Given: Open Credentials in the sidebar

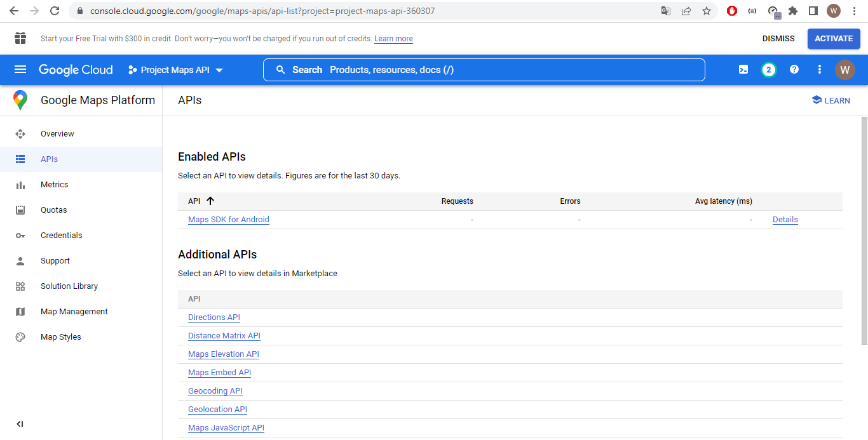Looking at the screenshot, I should pos(81,236).
